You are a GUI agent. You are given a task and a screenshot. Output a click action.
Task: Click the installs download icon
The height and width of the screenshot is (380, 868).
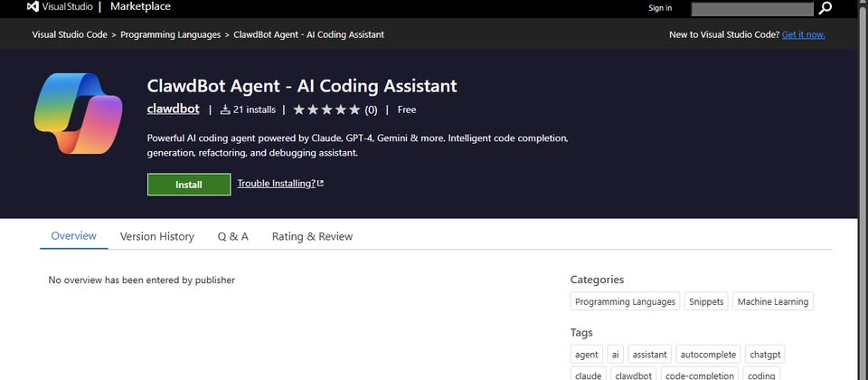[225, 109]
